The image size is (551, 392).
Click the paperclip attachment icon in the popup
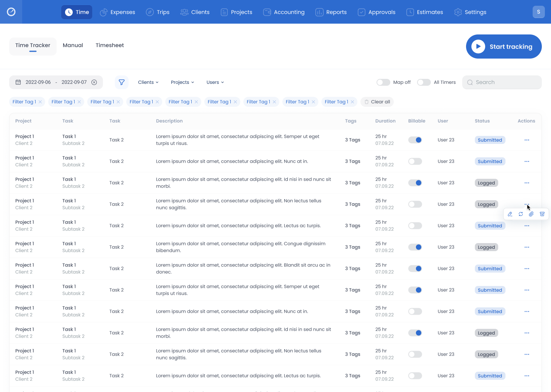531,214
